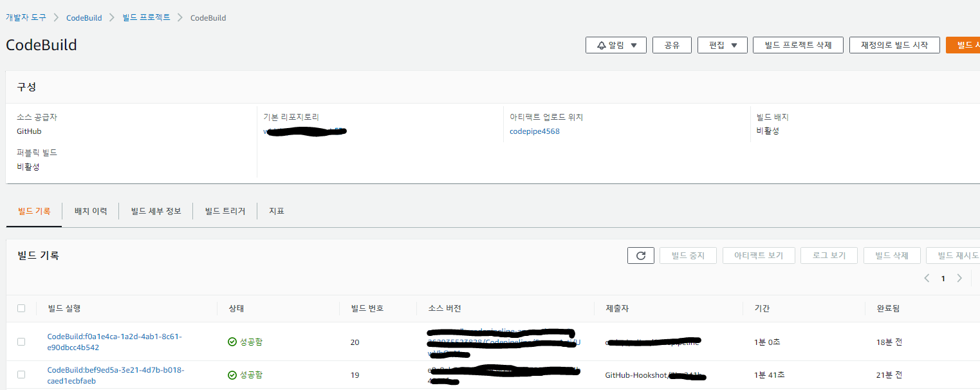Click the 기간 column header
Viewport: 980px width, 390px height.
[762, 308]
